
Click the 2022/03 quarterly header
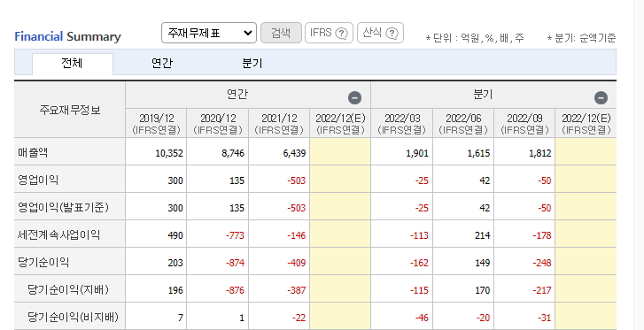401,124
